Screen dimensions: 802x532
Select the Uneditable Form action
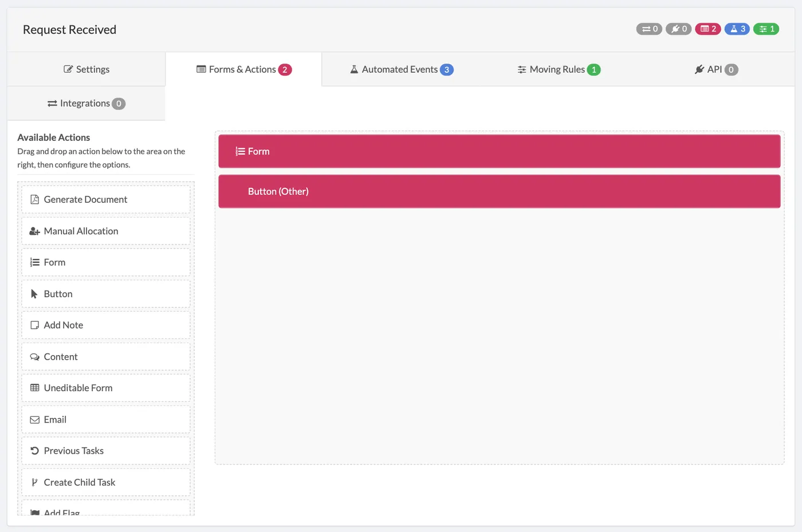(106, 388)
